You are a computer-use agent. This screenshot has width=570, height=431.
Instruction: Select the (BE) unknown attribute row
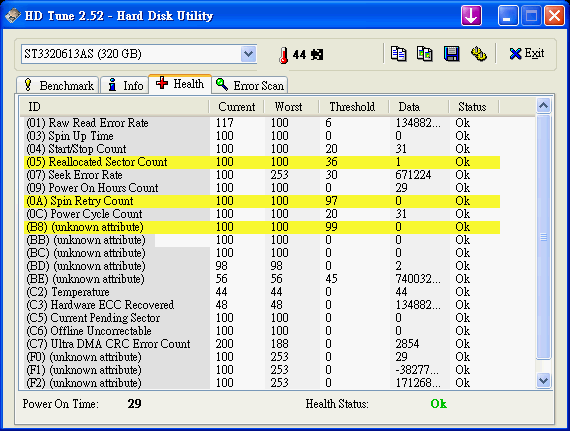pyautogui.click(x=262, y=279)
